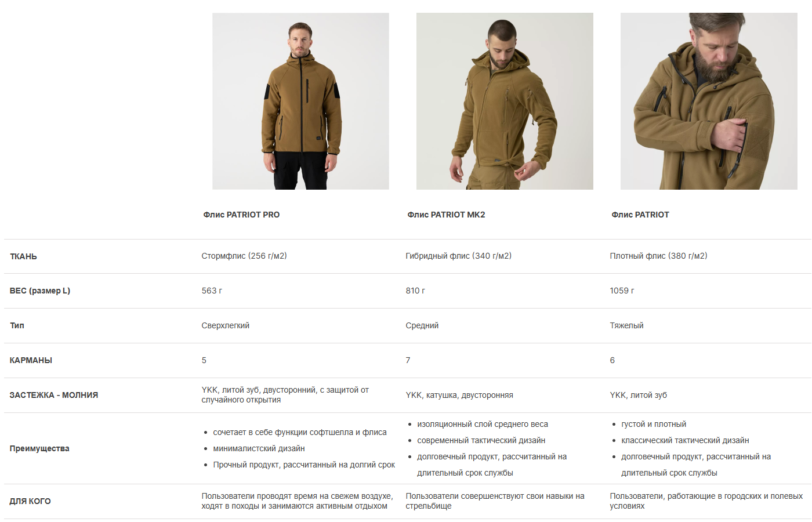Click the Сверхлегкий type value
The width and height of the screenshot is (812, 522).
[x=226, y=325]
